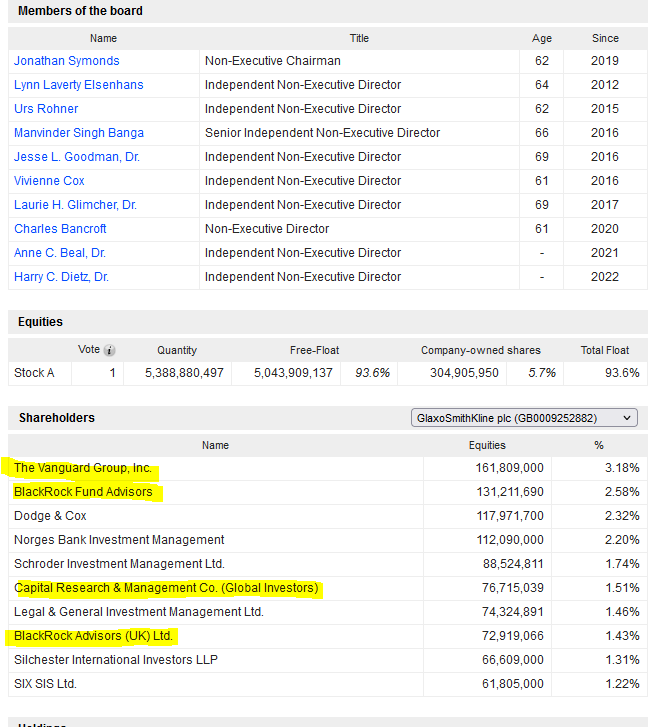Viewport: 662px width, 727px height.
Task: Click the 5,043,909,137 free-float value
Action: click(x=293, y=373)
